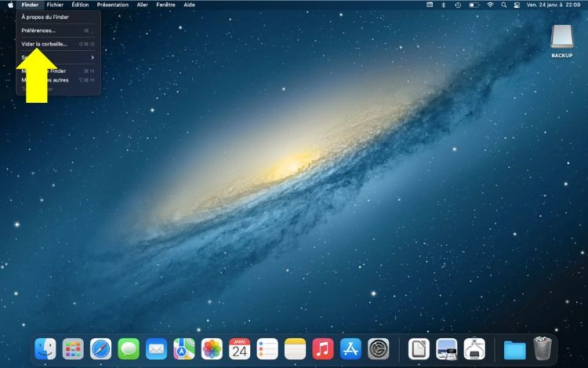588x368 pixels.
Task: Close the Finder menu in the menu bar
Action: point(30,5)
